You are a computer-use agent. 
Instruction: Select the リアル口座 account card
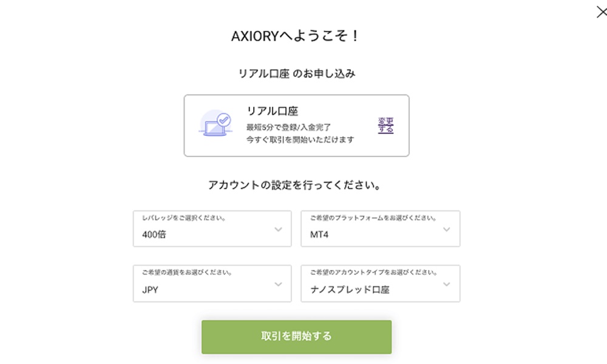(297, 125)
